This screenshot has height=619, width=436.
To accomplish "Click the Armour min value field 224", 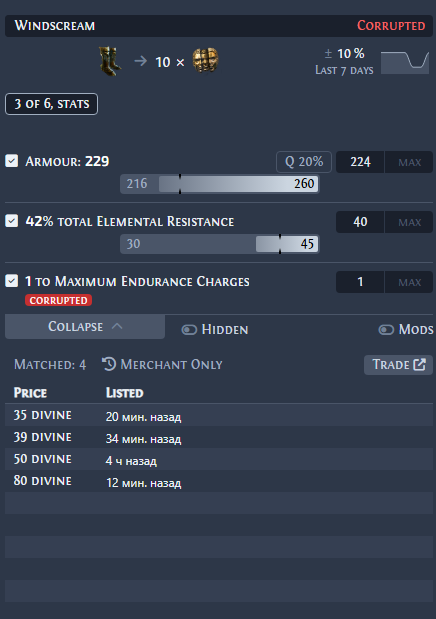I will [360, 162].
